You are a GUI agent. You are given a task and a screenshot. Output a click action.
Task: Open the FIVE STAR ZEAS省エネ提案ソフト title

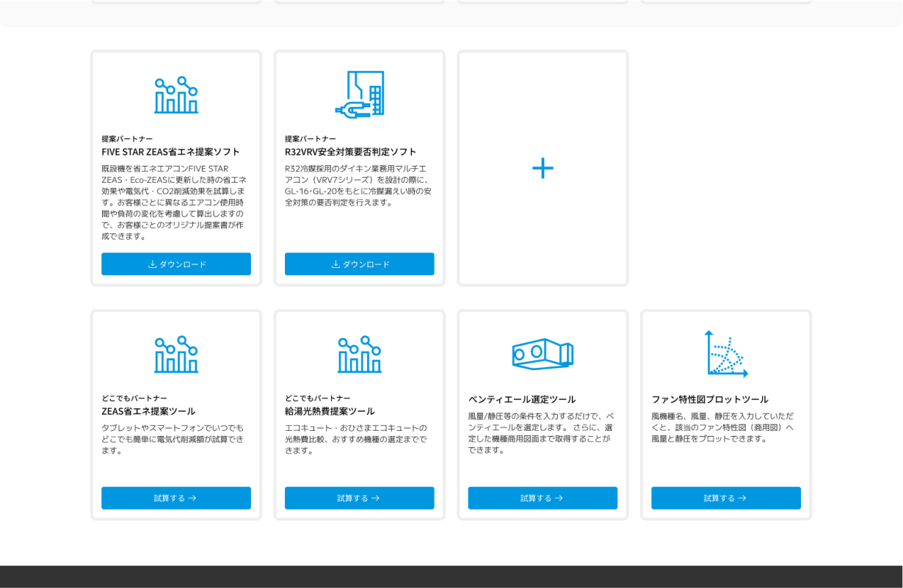(x=171, y=152)
